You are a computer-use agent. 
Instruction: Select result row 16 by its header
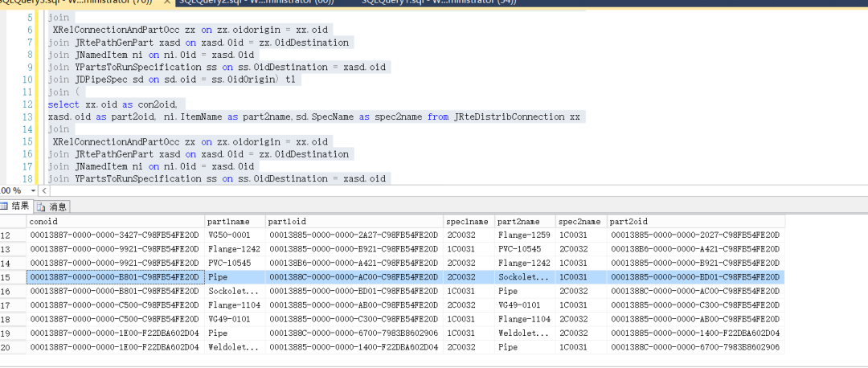coord(13,291)
